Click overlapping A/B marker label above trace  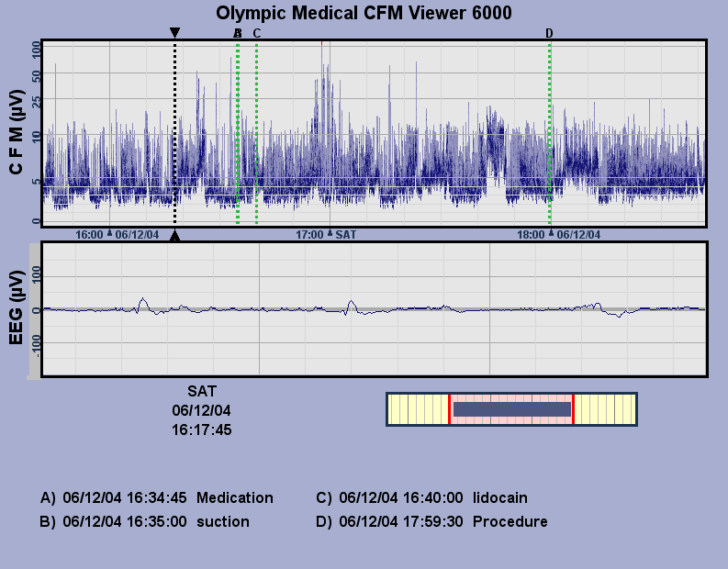pyautogui.click(x=238, y=33)
